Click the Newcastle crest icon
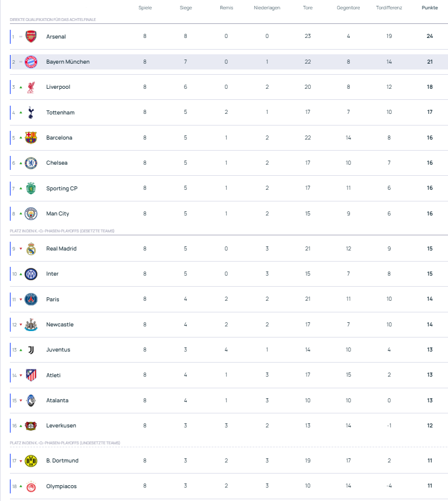 31,325
